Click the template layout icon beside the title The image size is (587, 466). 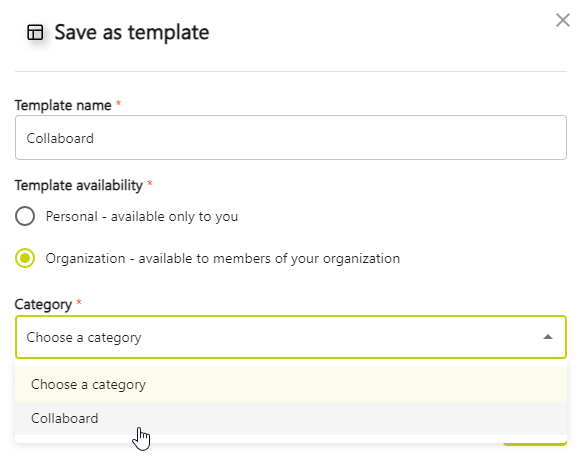click(35, 32)
